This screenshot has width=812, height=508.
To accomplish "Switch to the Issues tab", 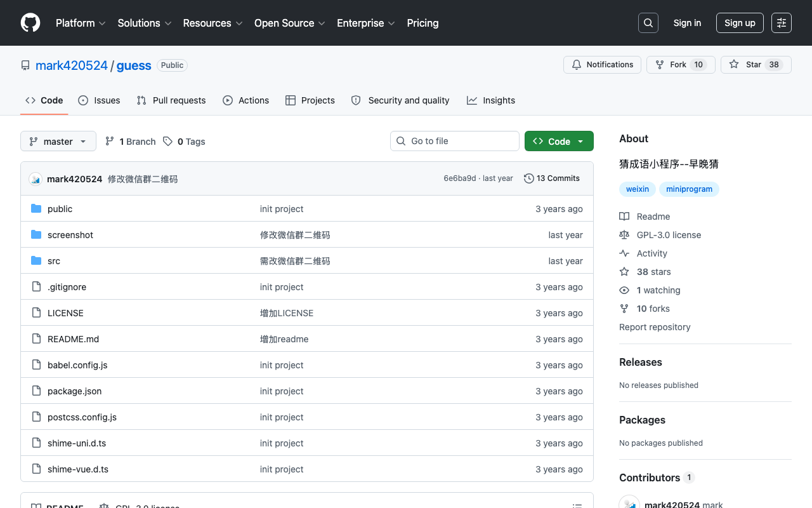I will [99, 100].
